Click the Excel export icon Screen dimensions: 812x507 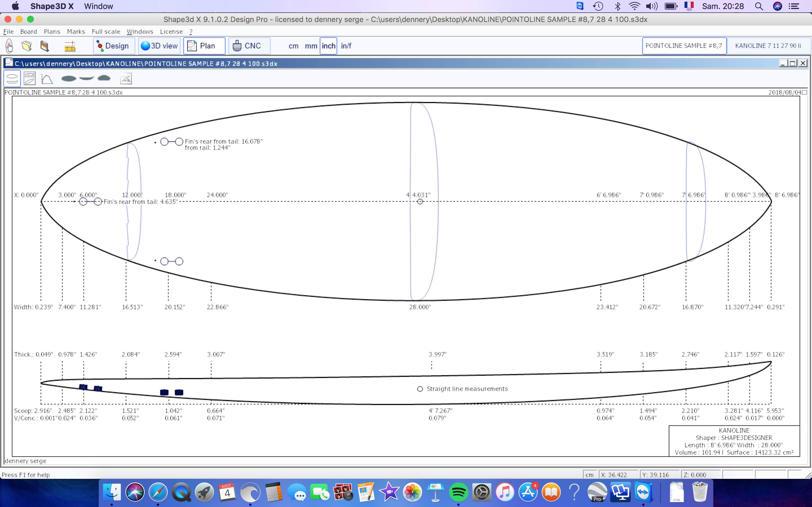(x=126, y=79)
